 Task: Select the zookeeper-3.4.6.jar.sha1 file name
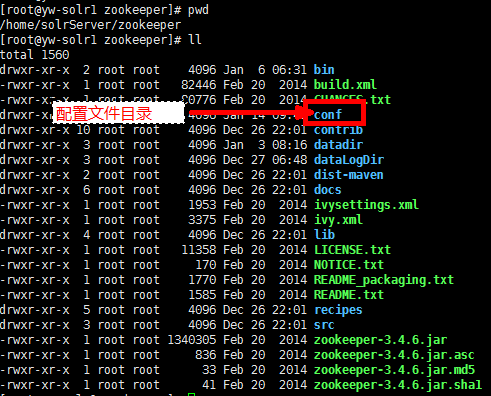pos(398,385)
